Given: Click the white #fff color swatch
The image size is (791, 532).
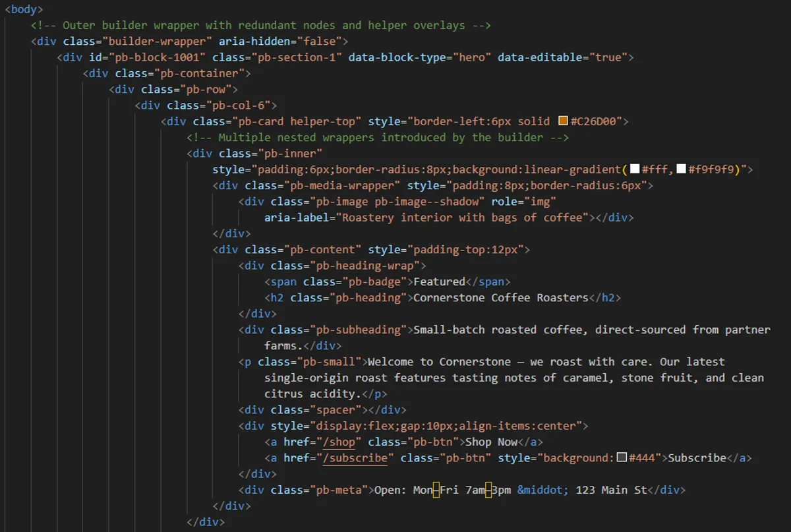Looking at the screenshot, I should 633,169.
